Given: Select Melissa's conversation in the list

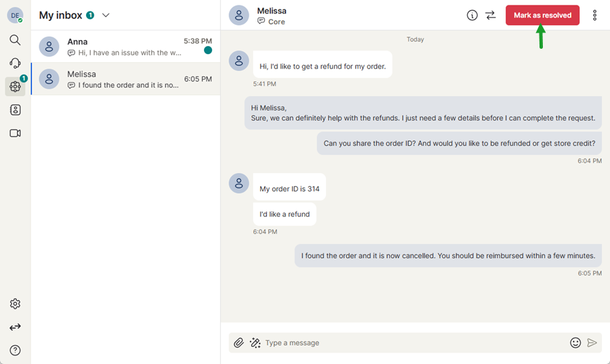Looking at the screenshot, I should coord(125,79).
